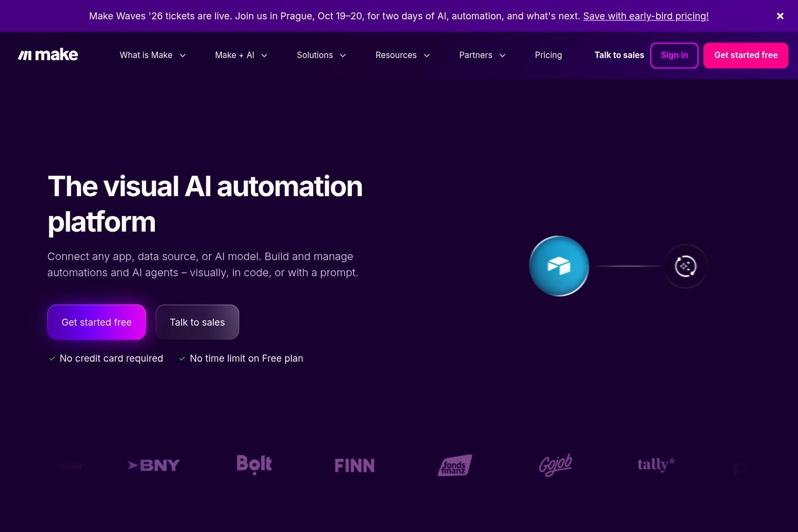Click the tally customer logo
This screenshot has width=798, height=532.
[x=656, y=464]
